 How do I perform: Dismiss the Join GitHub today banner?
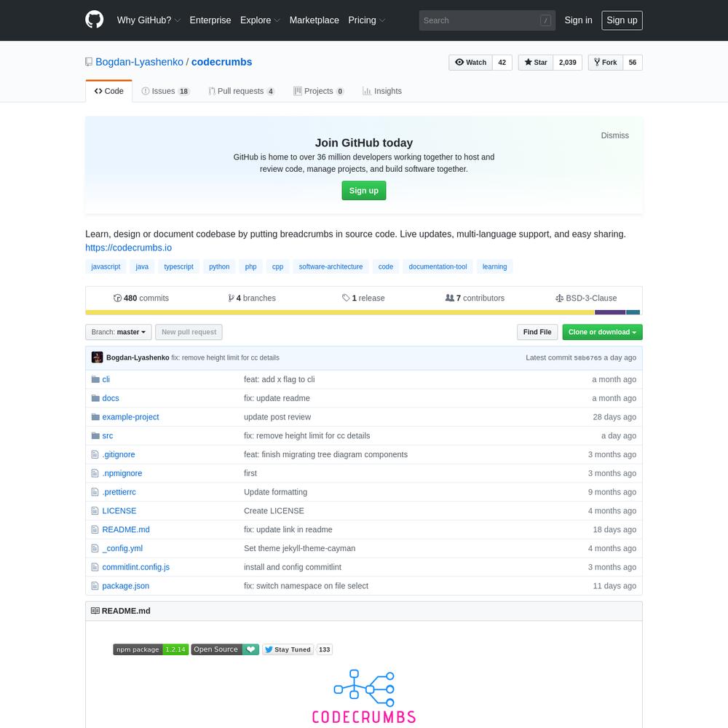(x=614, y=135)
